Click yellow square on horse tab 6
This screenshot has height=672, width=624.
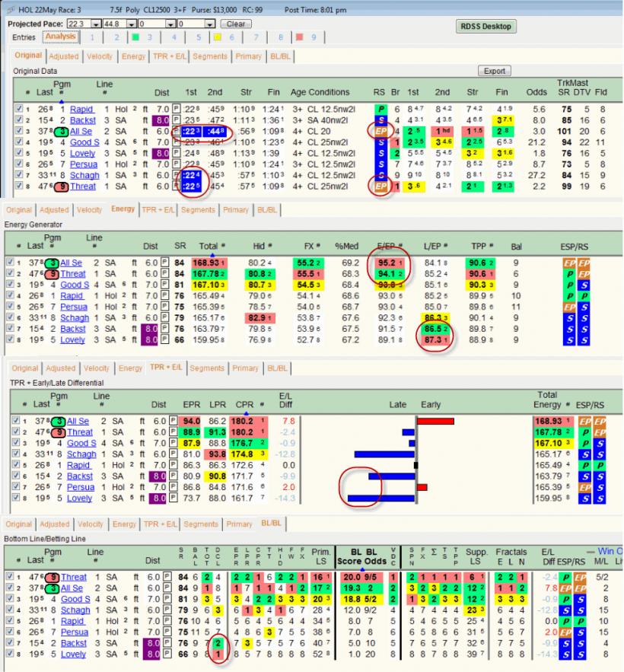218,37
